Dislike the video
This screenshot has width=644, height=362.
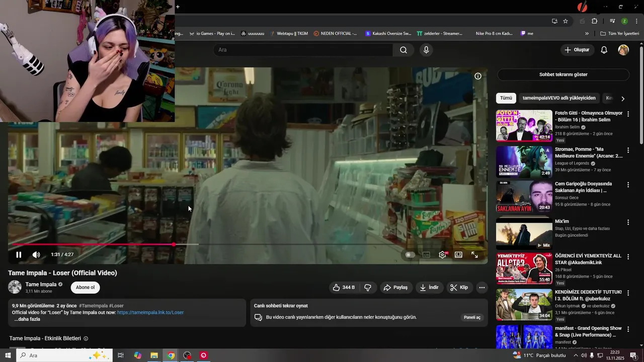[368, 288]
